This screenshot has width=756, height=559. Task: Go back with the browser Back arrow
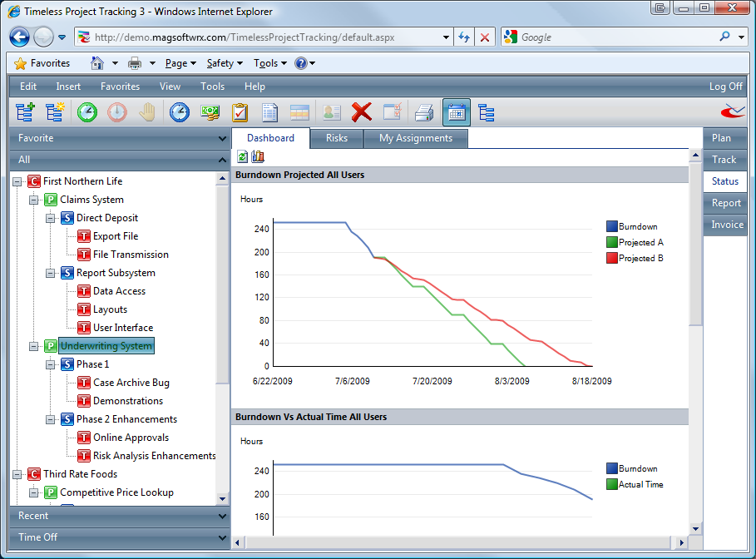tap(20, 37)
